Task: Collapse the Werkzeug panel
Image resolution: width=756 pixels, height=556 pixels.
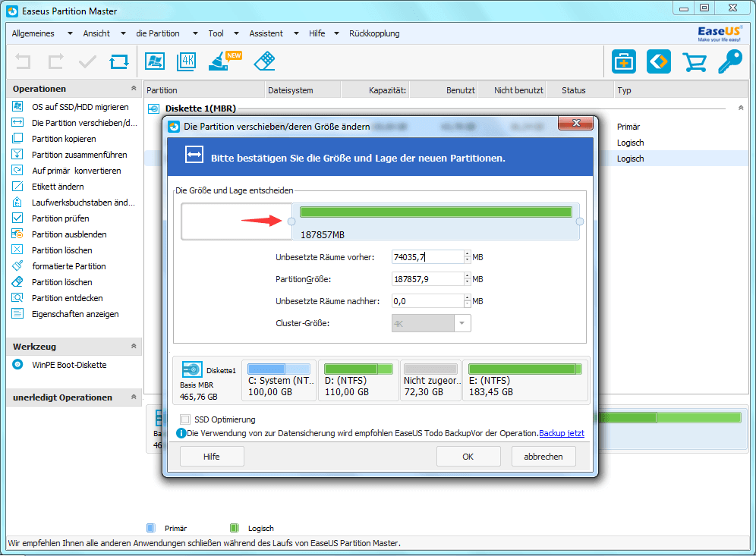Action: (x=134, y=346)
